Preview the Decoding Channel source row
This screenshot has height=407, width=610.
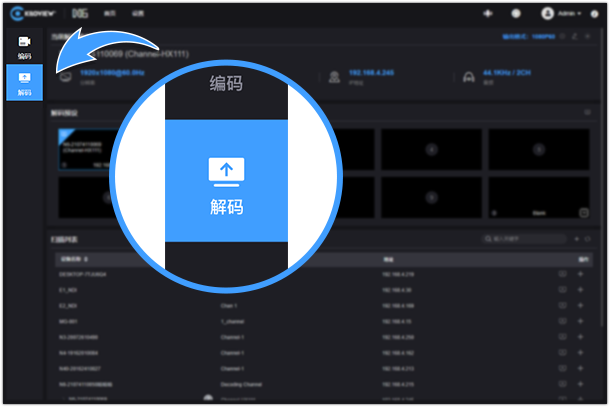pos(563,384)
